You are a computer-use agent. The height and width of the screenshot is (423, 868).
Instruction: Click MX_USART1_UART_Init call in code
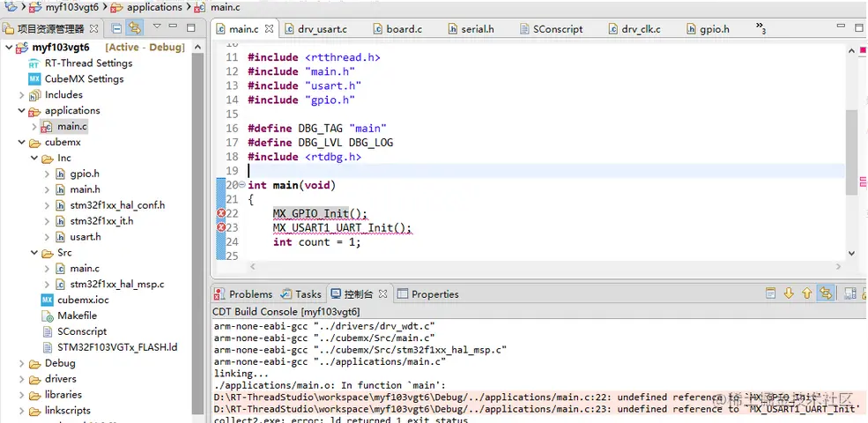[x=343, y=228]
